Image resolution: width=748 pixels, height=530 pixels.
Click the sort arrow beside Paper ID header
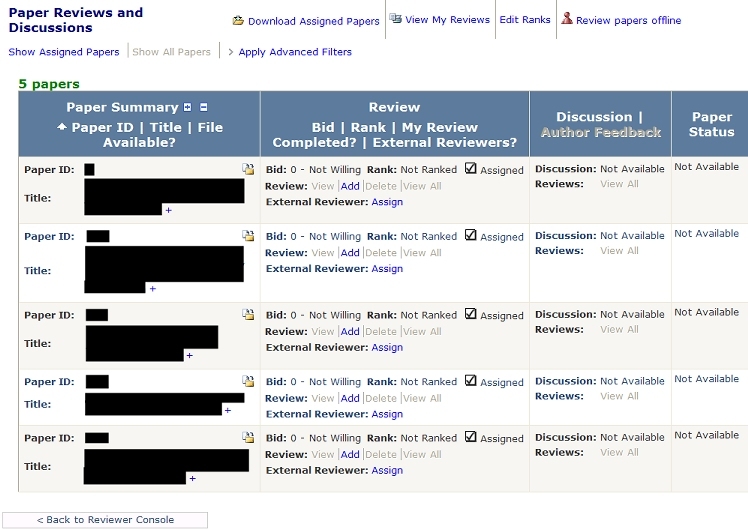click(62, 128)
